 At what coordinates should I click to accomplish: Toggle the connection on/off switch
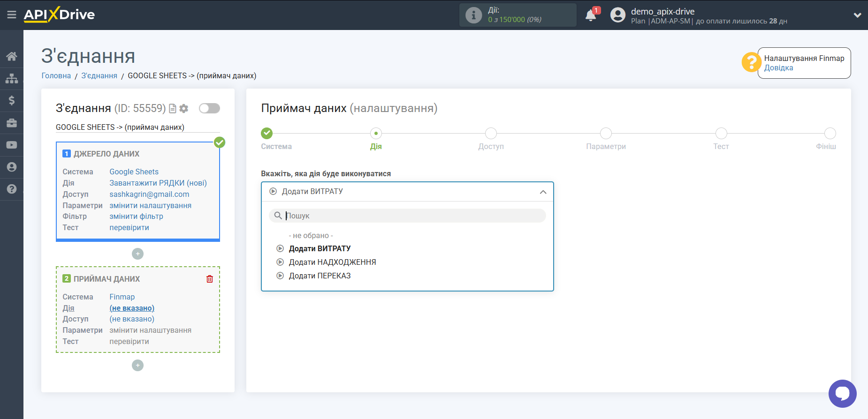pyautogui.click(x=209, y=108)
